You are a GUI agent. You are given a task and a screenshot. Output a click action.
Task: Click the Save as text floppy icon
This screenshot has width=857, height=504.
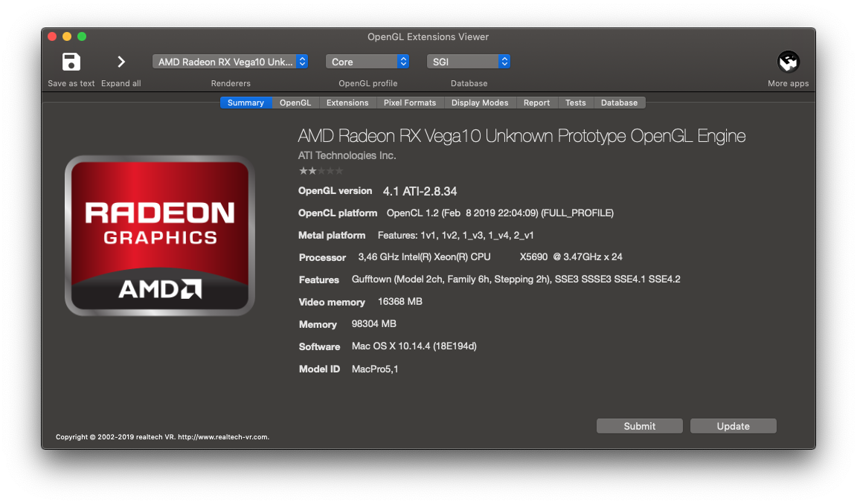click(71, 62)
